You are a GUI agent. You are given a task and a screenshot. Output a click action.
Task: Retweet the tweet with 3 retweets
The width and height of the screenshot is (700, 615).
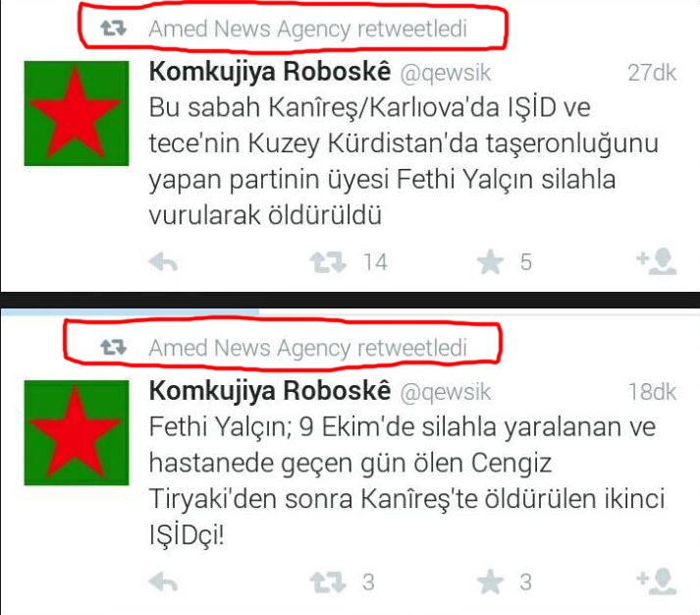tap(328, 583)
